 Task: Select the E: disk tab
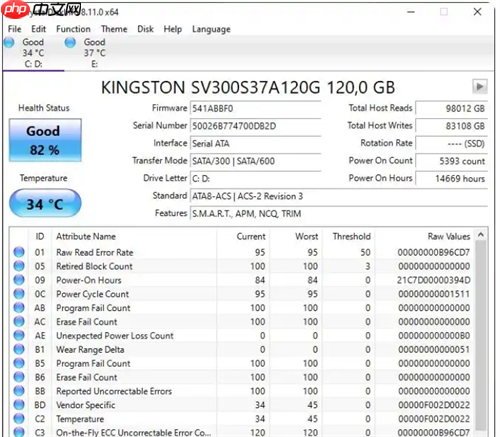coord(94,53)
